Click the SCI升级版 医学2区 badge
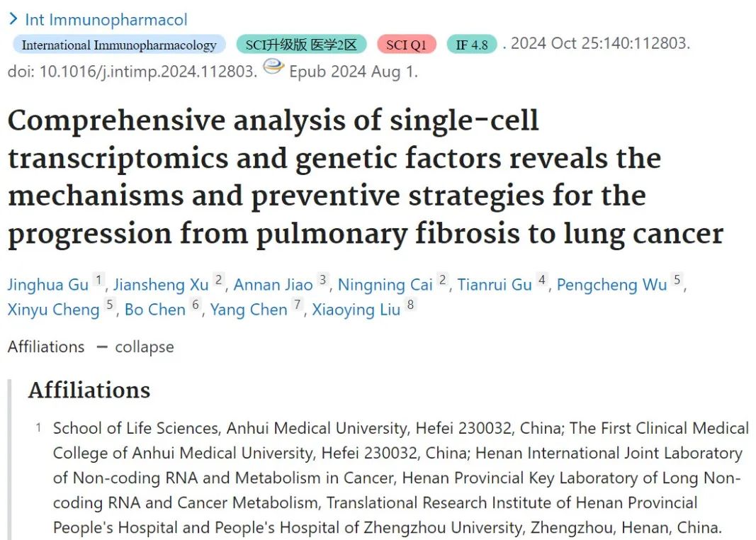Viewport: 756px width, 540px height. point(301,45)
